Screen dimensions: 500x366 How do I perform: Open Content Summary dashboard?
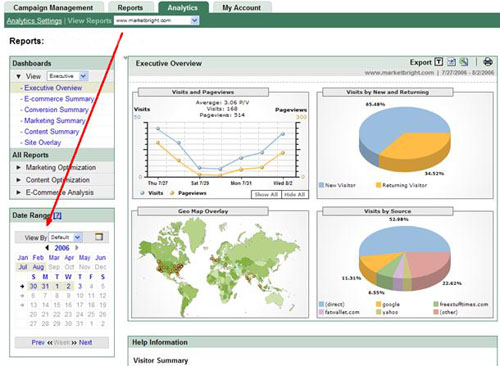click(52, 132)
